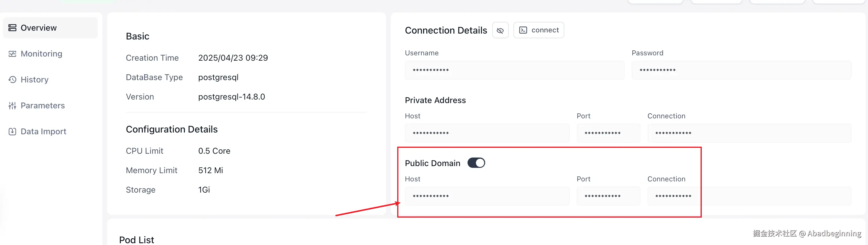Click the Parameters sliders icon
Screen dimensions: 868x245
click(x=12, y=106)
